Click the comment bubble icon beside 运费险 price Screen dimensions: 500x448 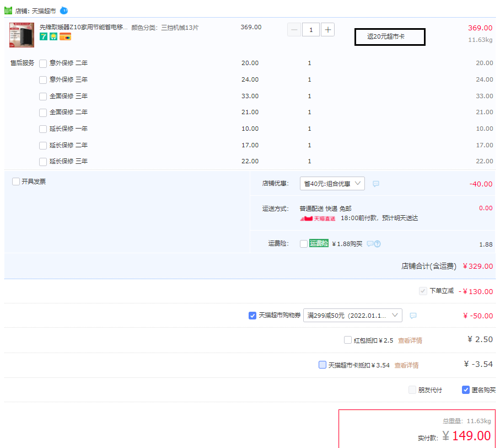click(x=370, y=244)
